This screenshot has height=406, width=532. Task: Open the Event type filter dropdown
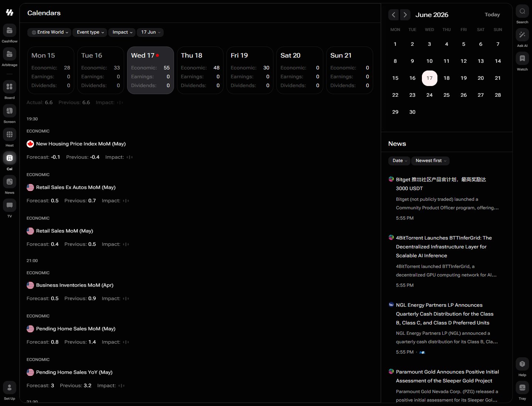[90, 32]
